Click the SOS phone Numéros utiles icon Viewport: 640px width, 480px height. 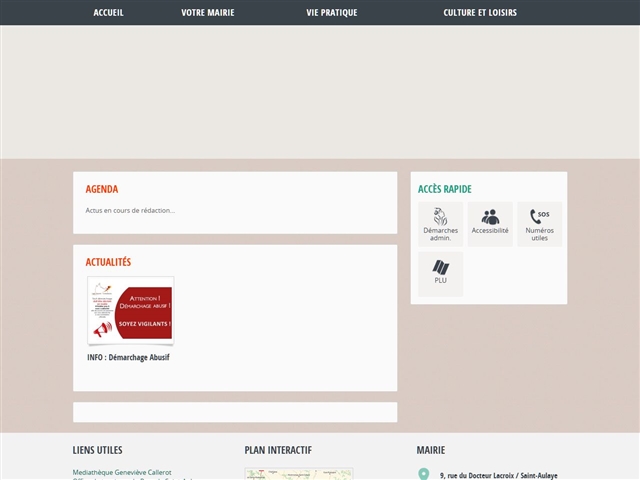pos(539,216)
